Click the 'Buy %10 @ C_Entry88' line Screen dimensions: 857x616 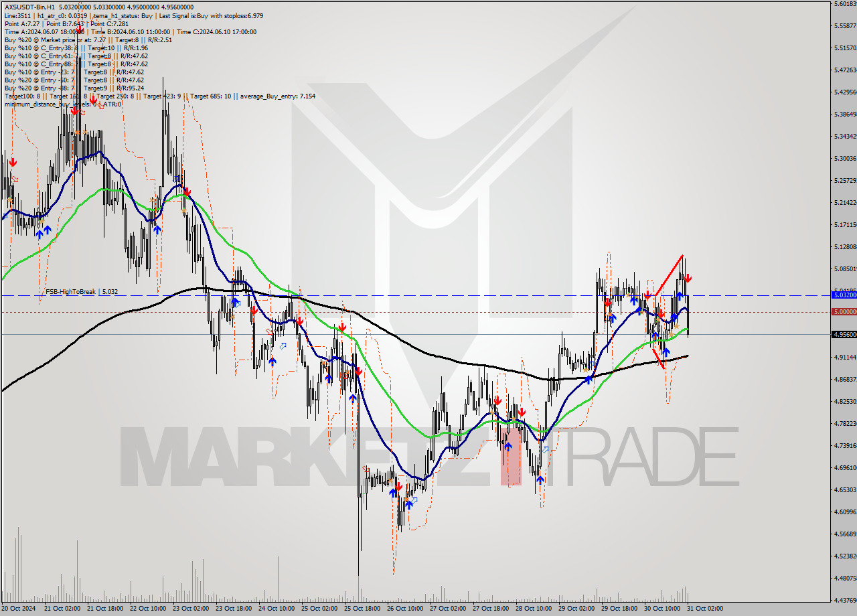[x=76, y=64]
